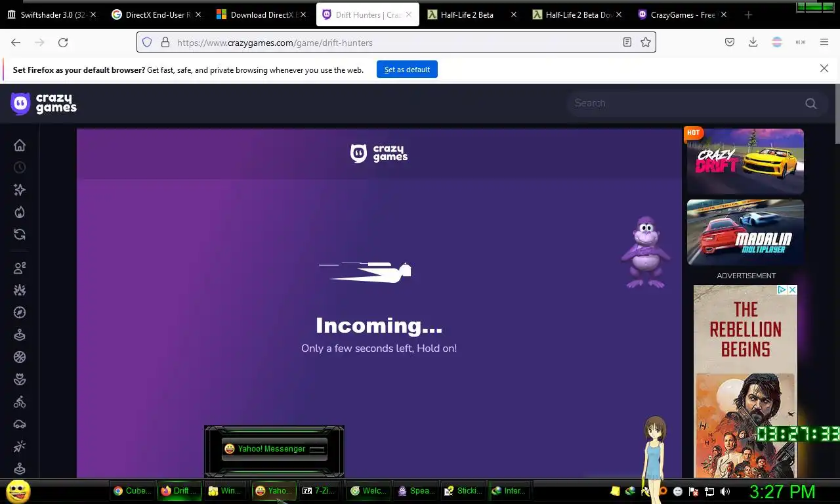Image resolution: width=840 pixels, height=504 pixels.
Task: Open Spea... taskbar item
Action: pos(416,491)
